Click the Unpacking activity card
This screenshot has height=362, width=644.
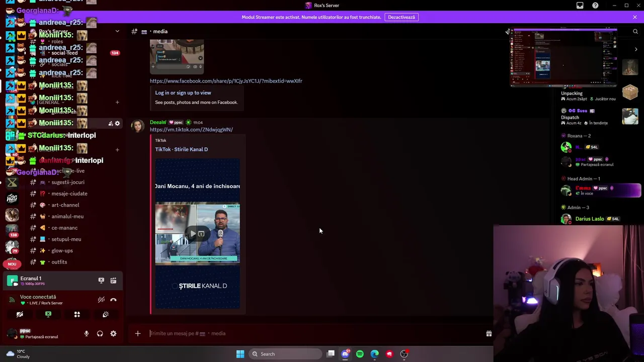(600, 93)
